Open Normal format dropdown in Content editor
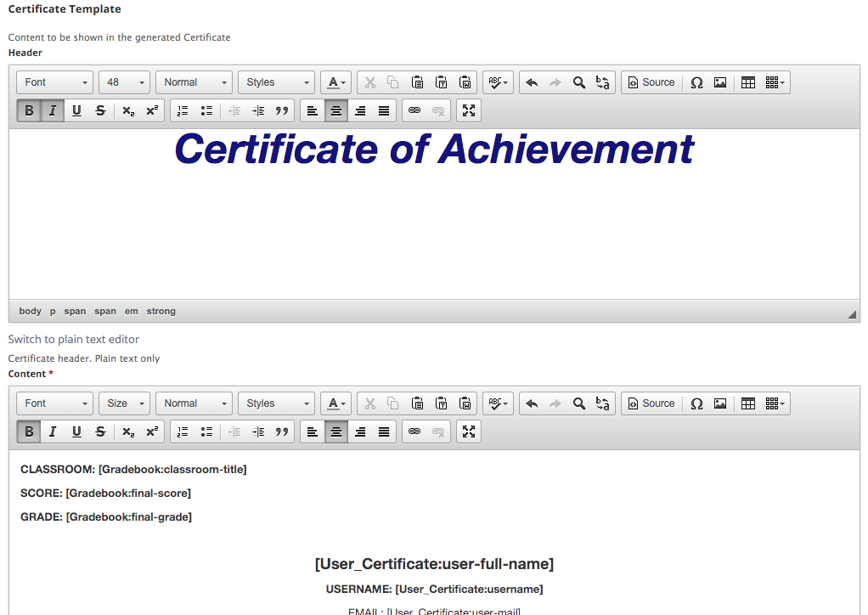The image size is (868, 615). tap(194, 403)
